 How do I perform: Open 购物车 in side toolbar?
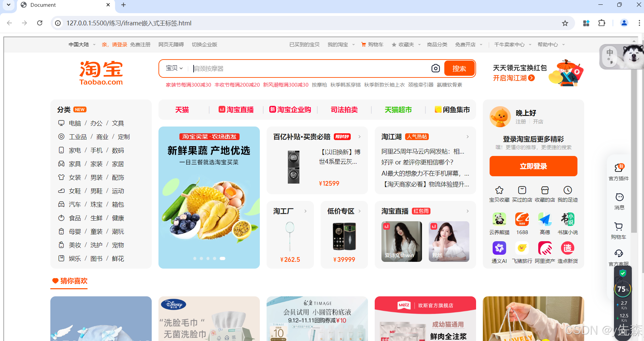point(619,231)
